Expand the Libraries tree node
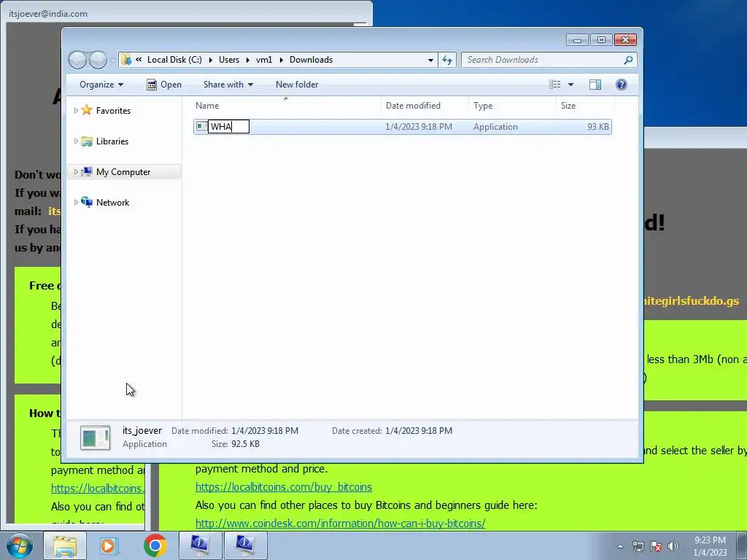 click(76, 141)
